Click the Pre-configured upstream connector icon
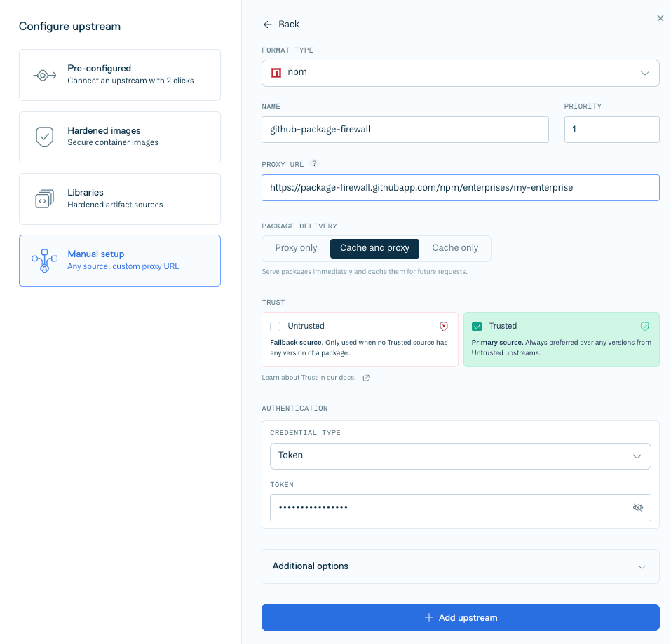 [x=44, y=76]
